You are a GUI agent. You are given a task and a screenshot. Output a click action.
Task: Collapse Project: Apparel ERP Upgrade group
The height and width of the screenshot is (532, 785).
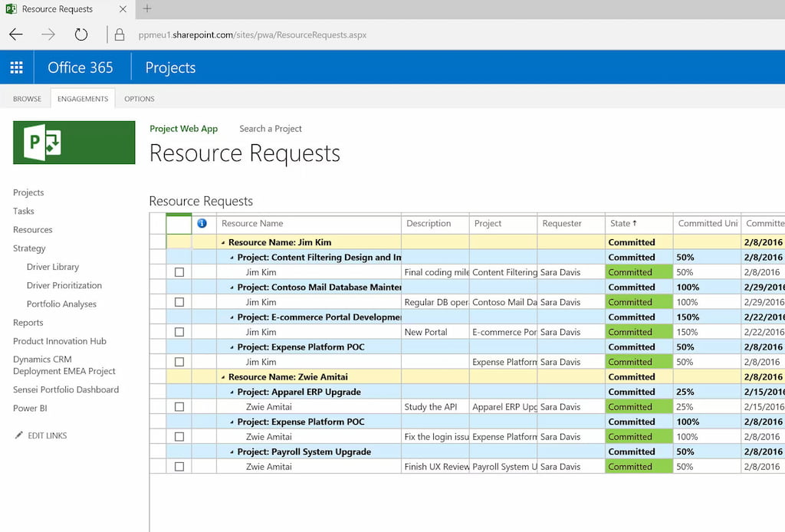click(x=232, y=392)
